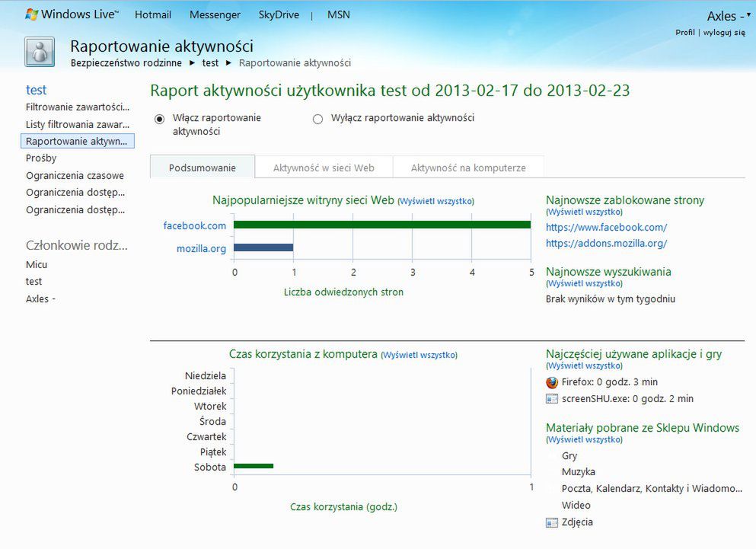
Task: Click Wyświetl wszystko for apps and games
Action: (x=585, y=365)
